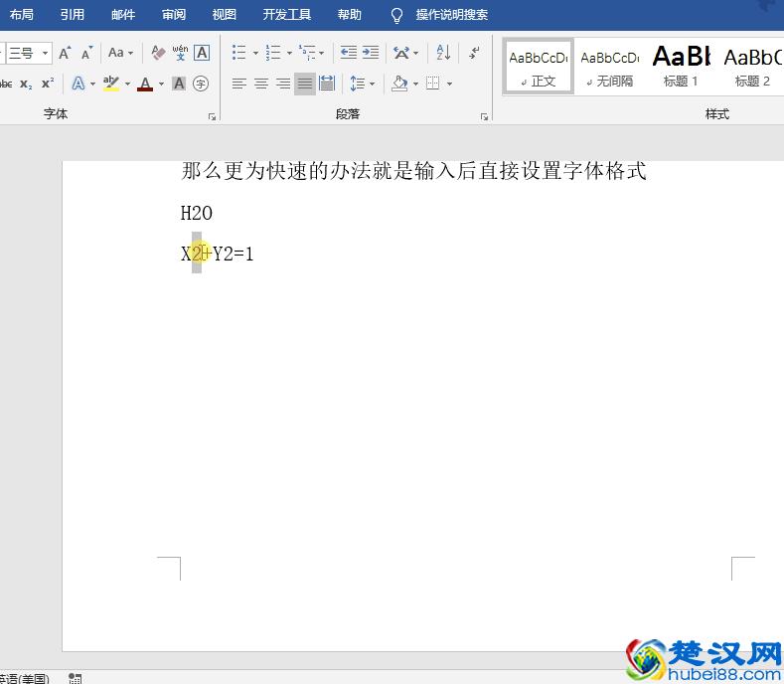Click the enclosed character (字) icon
Image resolution: width=784 pixels, height=684 pixels.
tap(201, 84)
